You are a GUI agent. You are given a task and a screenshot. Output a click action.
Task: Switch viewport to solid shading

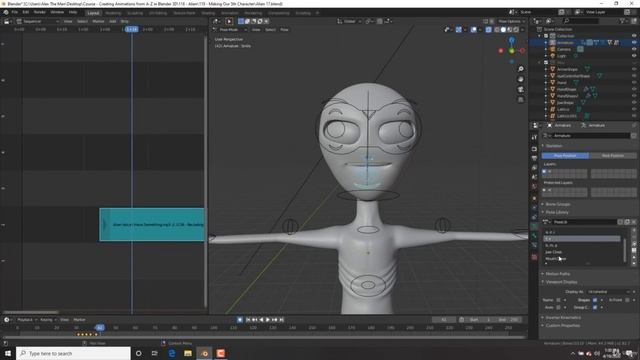pos(503,30)
